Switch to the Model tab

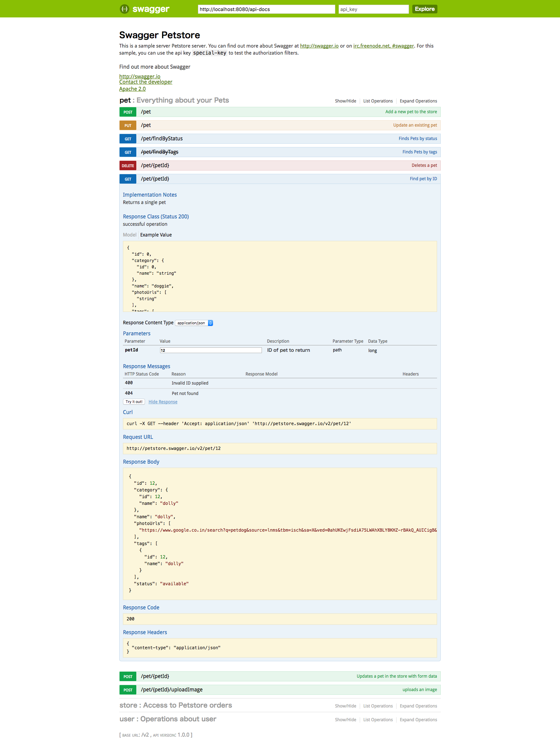coord(129,234)
